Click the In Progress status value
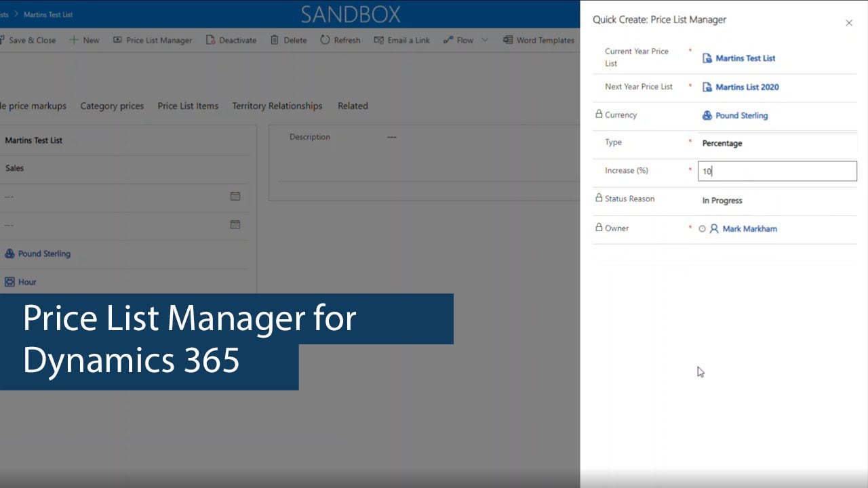This screenshot has width=868, height=488. tap(722, 201)
